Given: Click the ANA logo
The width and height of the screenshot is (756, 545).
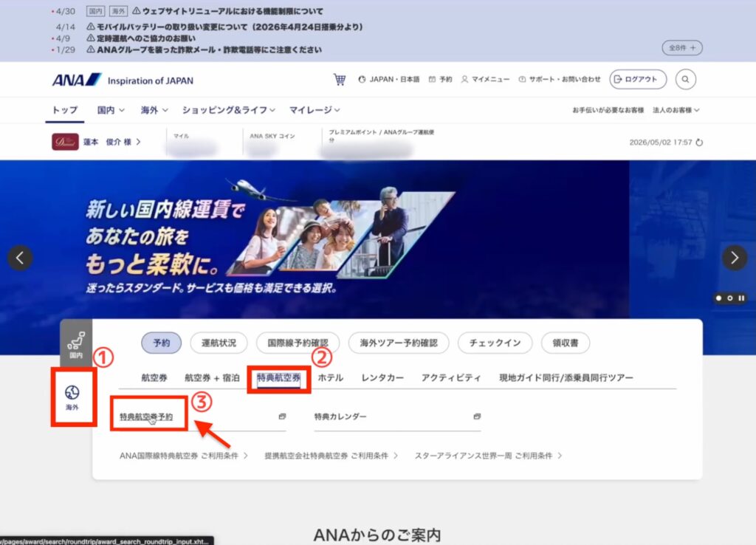Looking at the screenshot, I should pyautogui.click(x=77, y=80).
